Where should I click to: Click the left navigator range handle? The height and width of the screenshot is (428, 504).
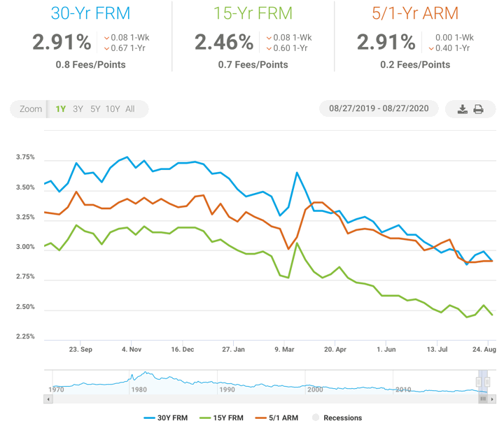coord(479,382)
